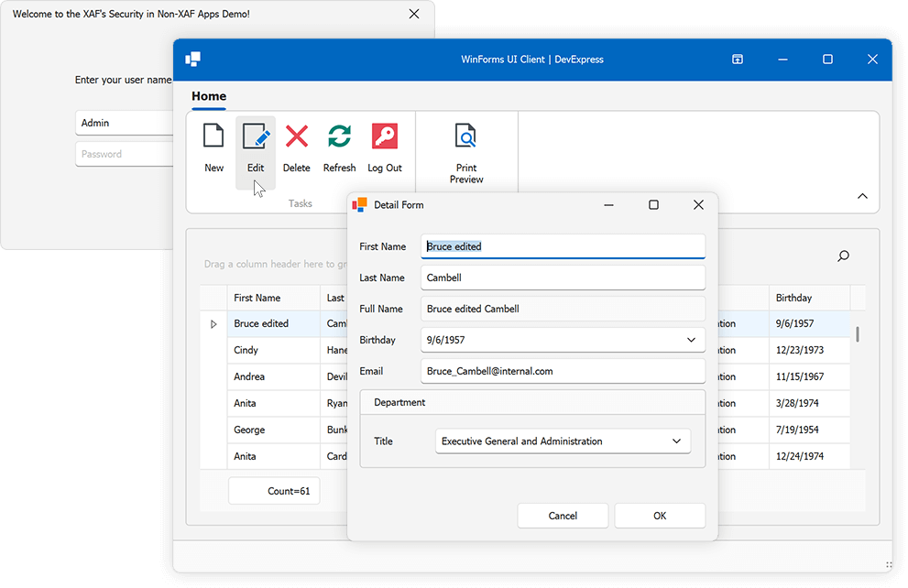Expand the Bruce edited row details arrow
Viewport: 908px width, 588px height.
pos(213,323)
